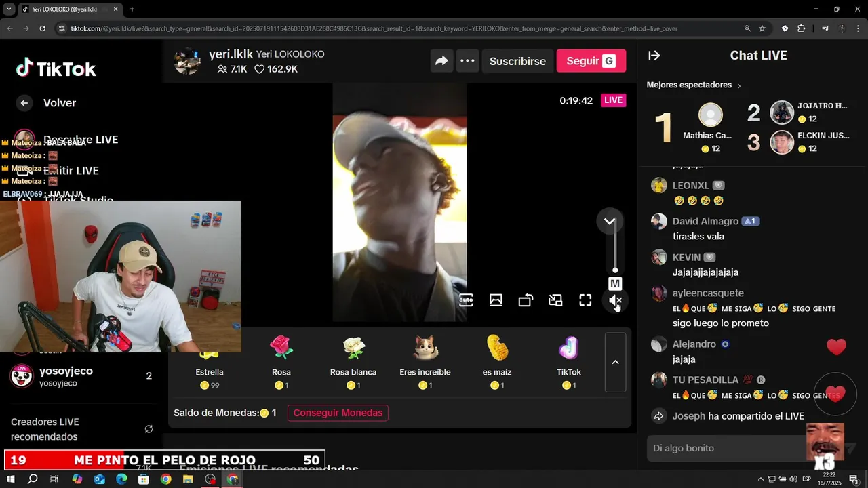Open Descubre LIVE in sidebar
868x488 pixels.
(x=81, y=140)
